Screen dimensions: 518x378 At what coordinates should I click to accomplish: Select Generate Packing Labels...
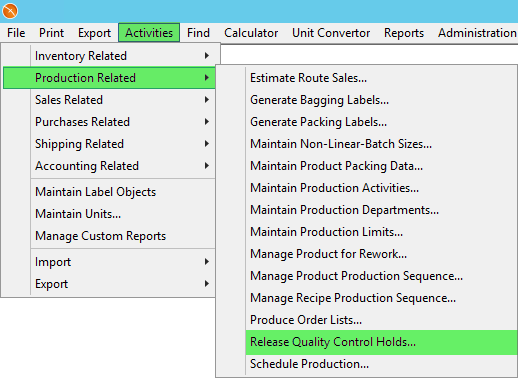click(367, 122)
